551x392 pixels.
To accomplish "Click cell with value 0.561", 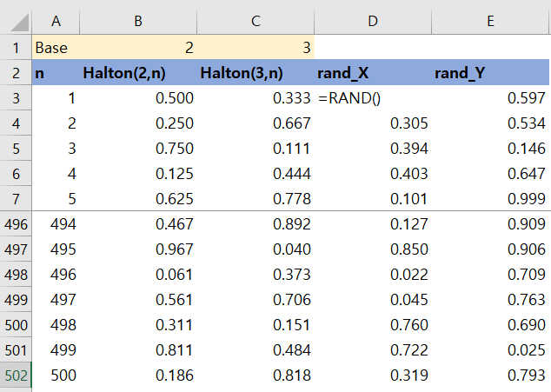I will 138,300.
